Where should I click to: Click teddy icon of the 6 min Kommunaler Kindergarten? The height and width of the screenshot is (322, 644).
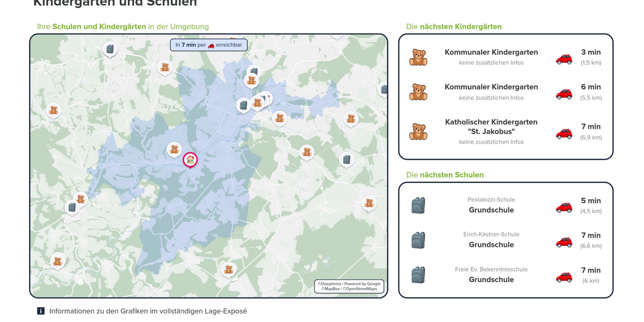coord(418,92)
